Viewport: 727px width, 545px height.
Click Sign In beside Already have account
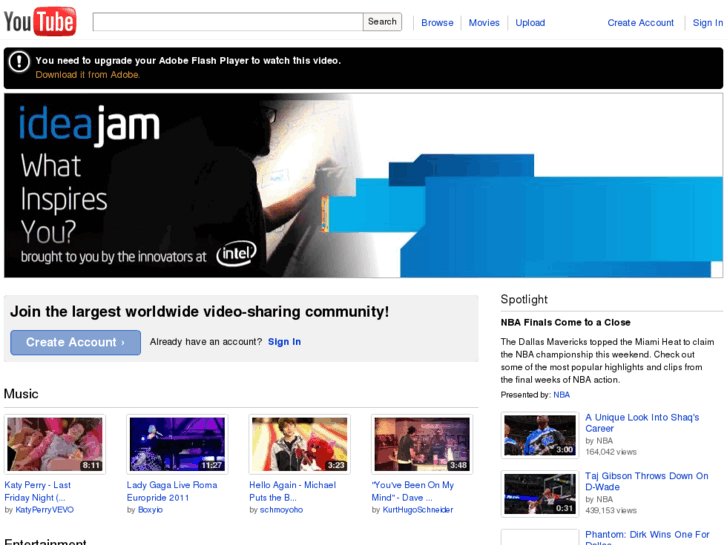pyautogui.click(x=284, y=342)
